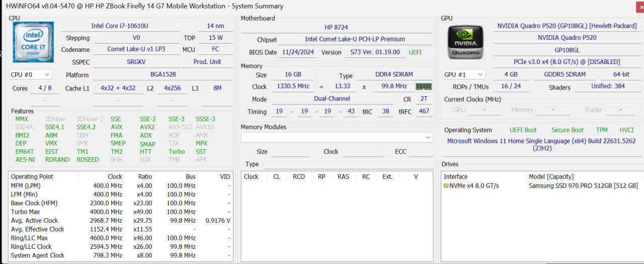The height and width of the screenshot is (264, 644).
Task: Click the Cache L1 value 4x32 + 4x32
Action: coord(118,88)
